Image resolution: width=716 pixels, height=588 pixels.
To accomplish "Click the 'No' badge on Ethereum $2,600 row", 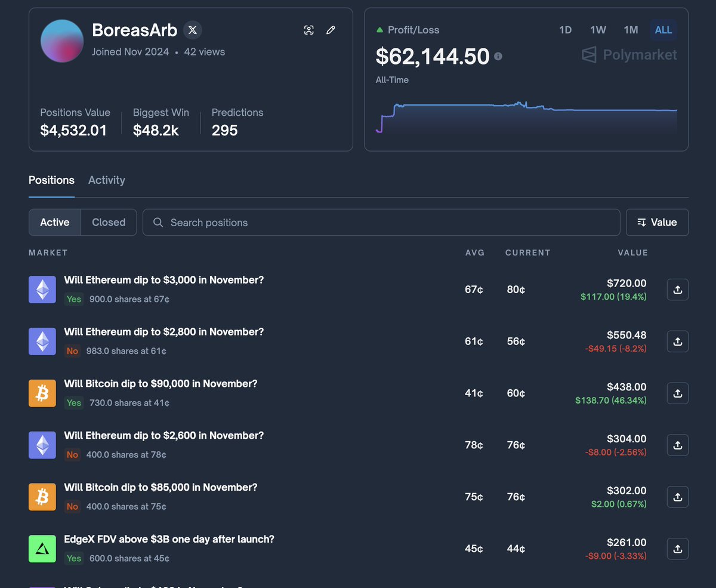I will point(72,455).
